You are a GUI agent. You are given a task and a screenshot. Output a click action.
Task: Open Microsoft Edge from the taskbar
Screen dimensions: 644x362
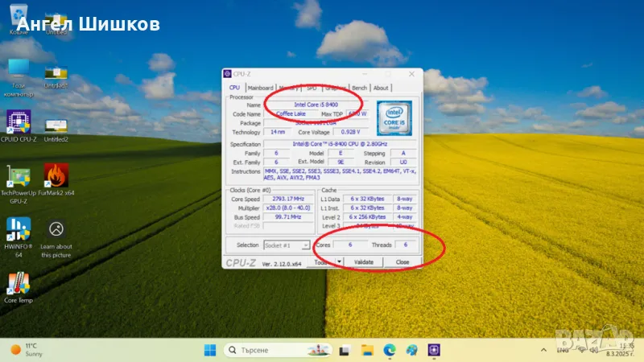pos(390,350)
